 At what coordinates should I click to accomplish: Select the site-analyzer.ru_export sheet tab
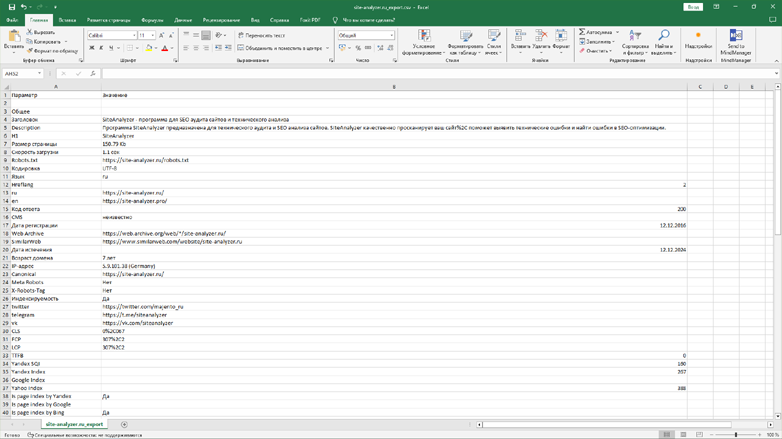coord(74,425)
